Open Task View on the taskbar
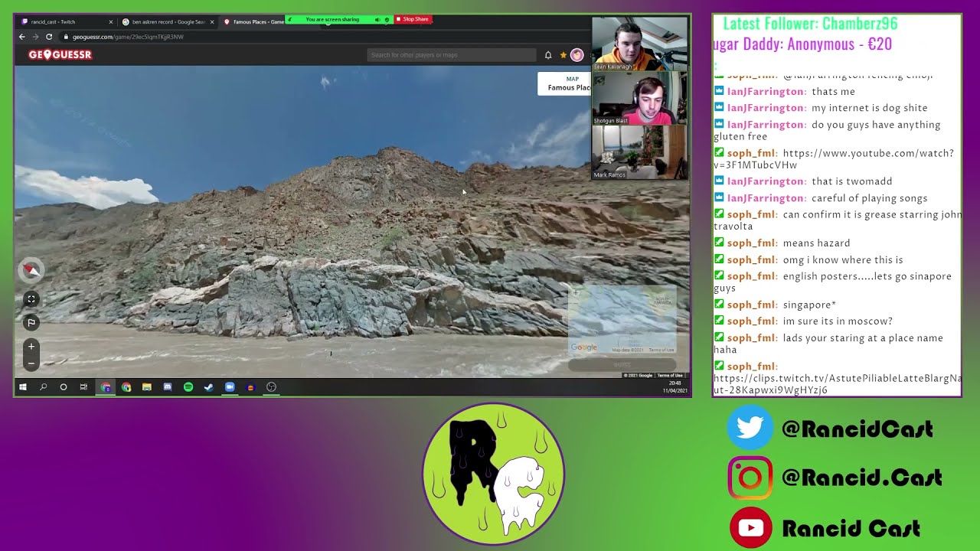This screenshot has height=551, width=980. click(84, 387)
